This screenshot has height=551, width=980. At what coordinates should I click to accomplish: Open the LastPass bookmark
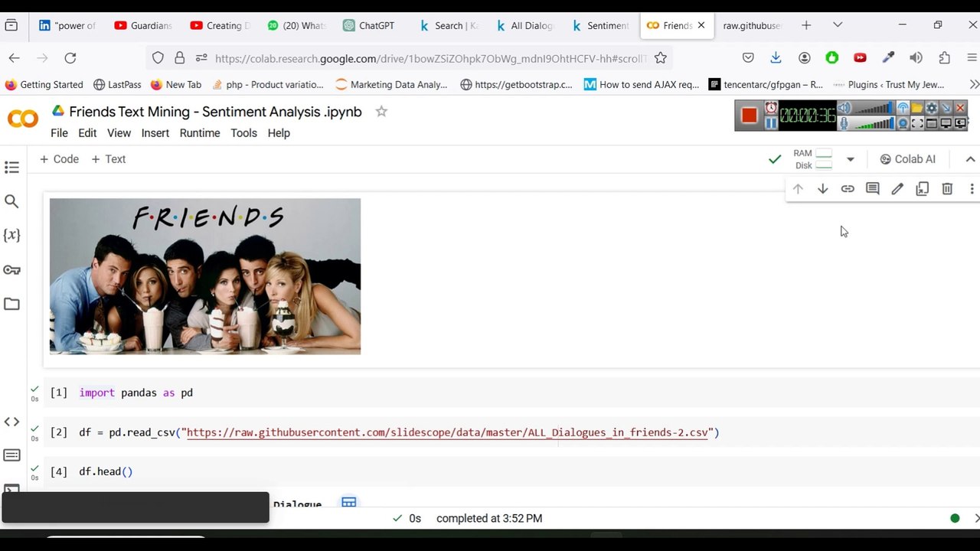tap(117, 85)
